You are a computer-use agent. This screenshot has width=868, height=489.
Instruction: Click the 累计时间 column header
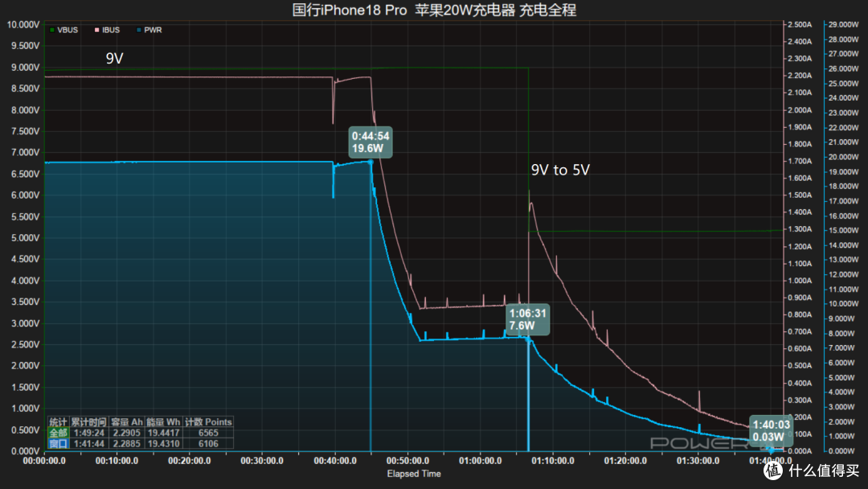click(x=88, y=422)
